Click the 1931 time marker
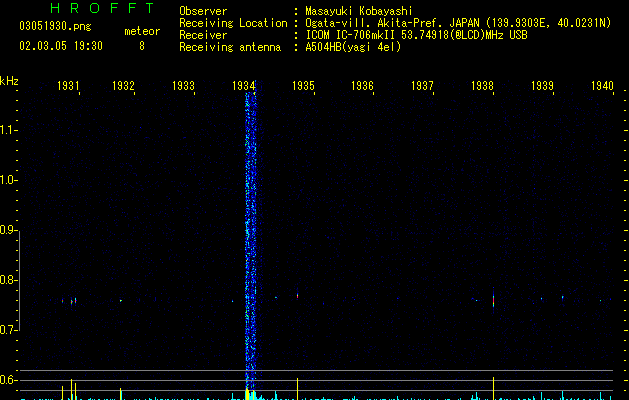The image size is (629, 400). (x=68, y=85)
